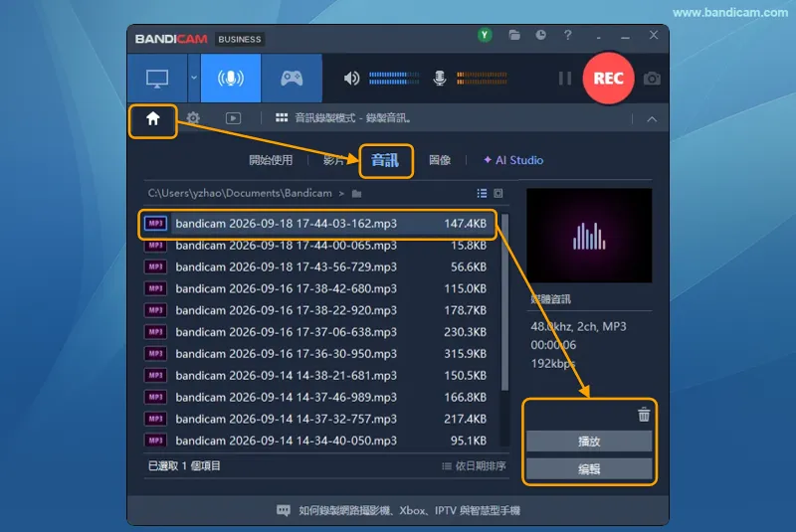Image resolution: width=796 pixels, height=532 pixels.
Task: Take a screenshot with camera icon
Action: (x=652, y=79)
